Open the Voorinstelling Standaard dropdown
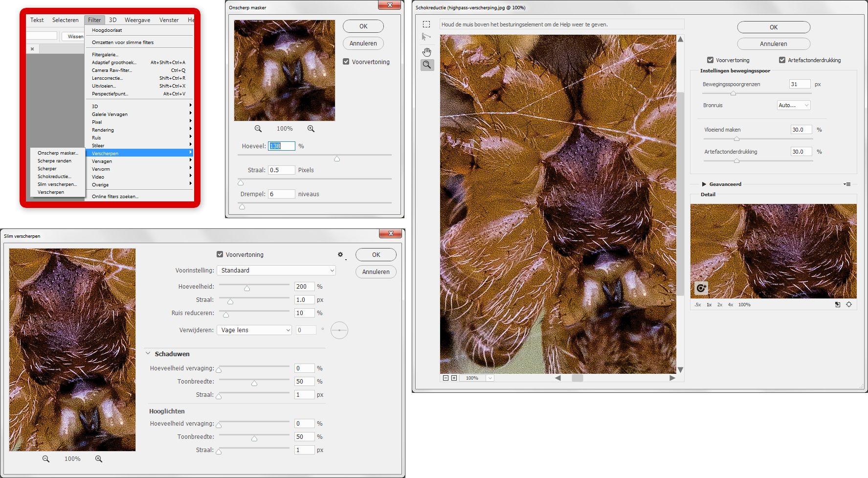Screen dimensions: 868x478 (276, 271)
